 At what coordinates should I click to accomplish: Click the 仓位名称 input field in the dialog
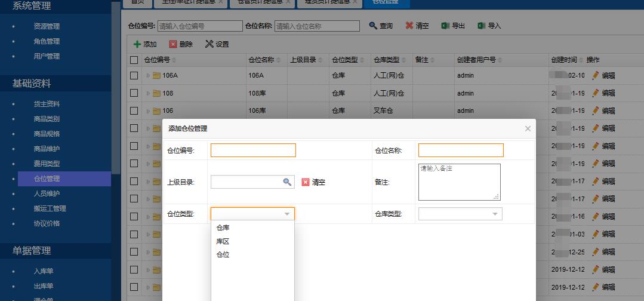coord(461,150)
